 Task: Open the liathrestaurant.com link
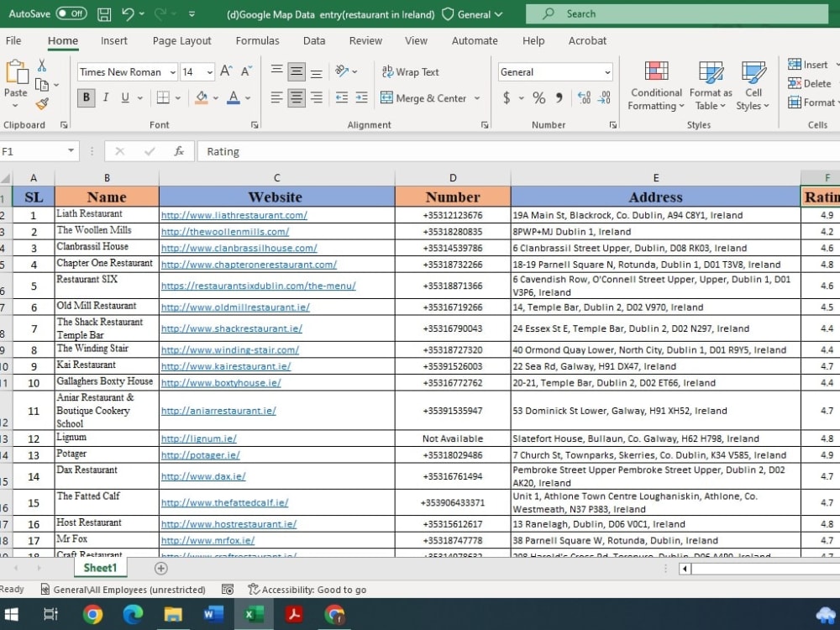click(234, 215)
